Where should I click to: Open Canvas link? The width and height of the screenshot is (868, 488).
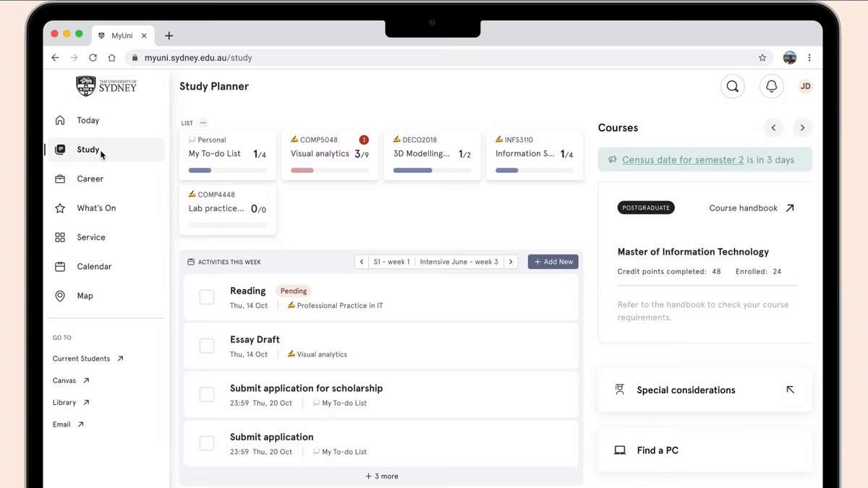[71, 380]
